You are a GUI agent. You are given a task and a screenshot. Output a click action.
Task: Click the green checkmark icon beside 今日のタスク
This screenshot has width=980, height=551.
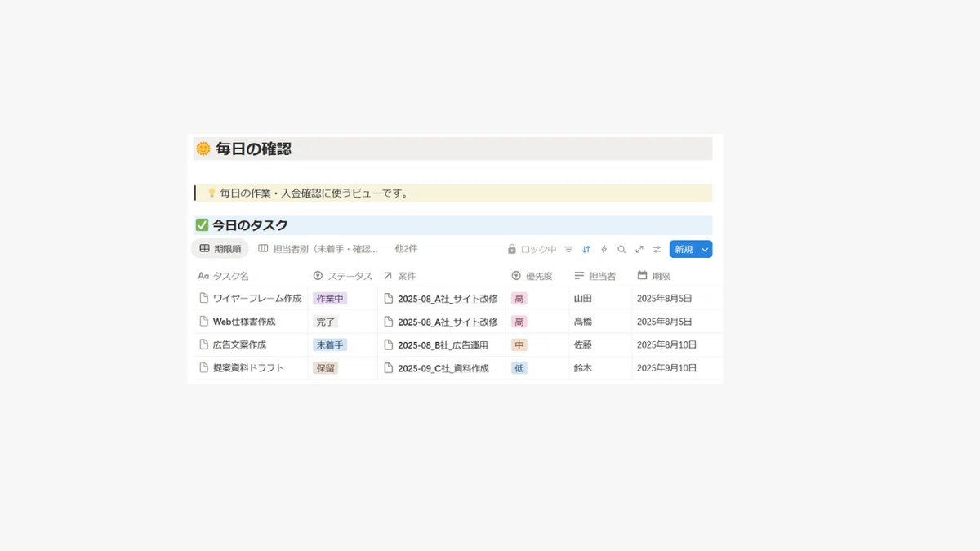coord(202,224)
